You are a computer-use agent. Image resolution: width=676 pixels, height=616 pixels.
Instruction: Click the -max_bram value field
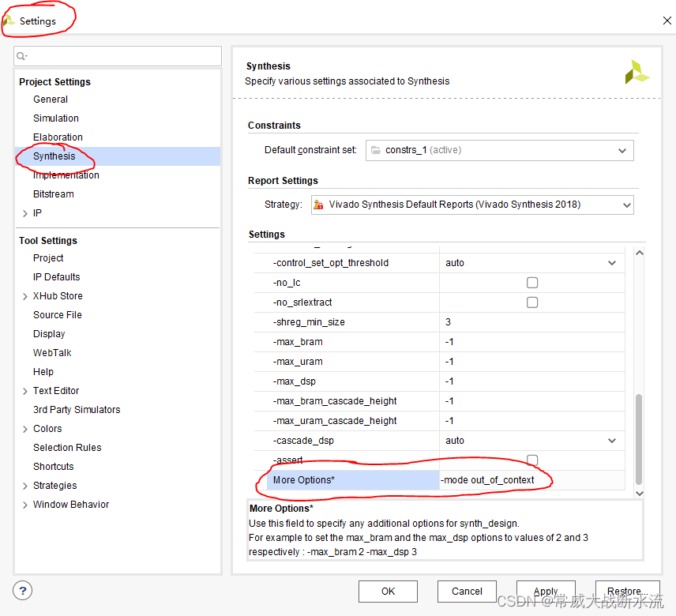click(532, 342)
